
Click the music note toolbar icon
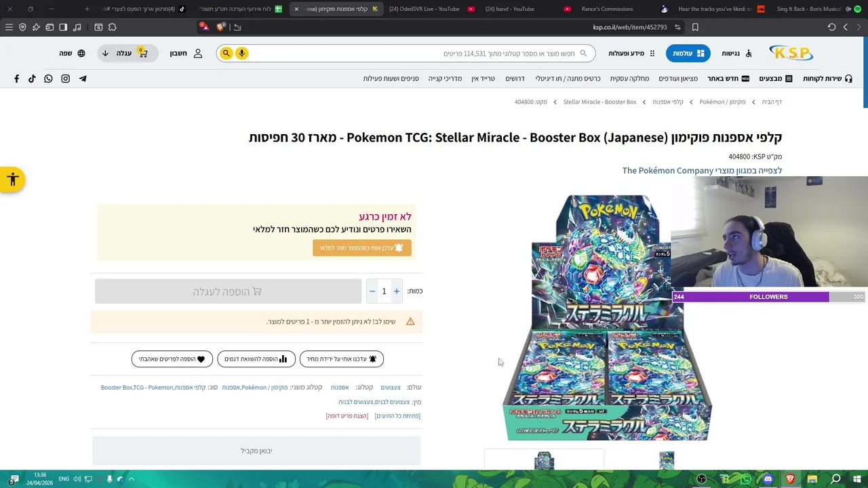77,27
